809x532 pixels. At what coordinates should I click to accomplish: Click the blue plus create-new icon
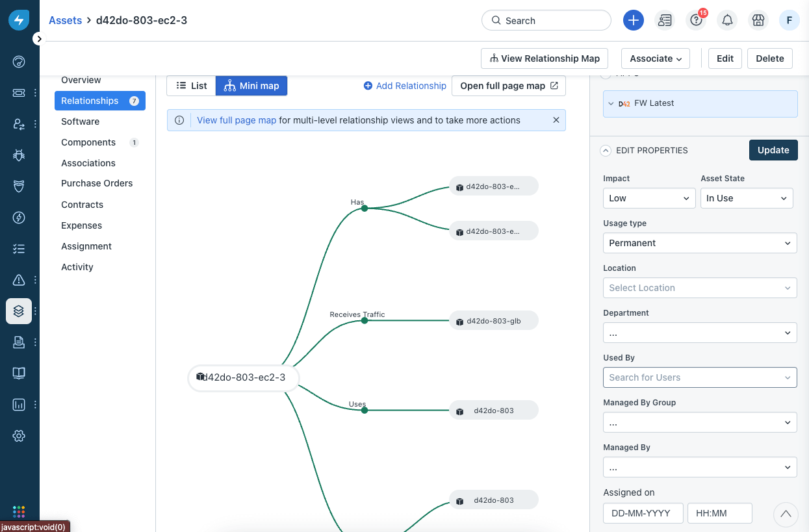coord(633,20)
